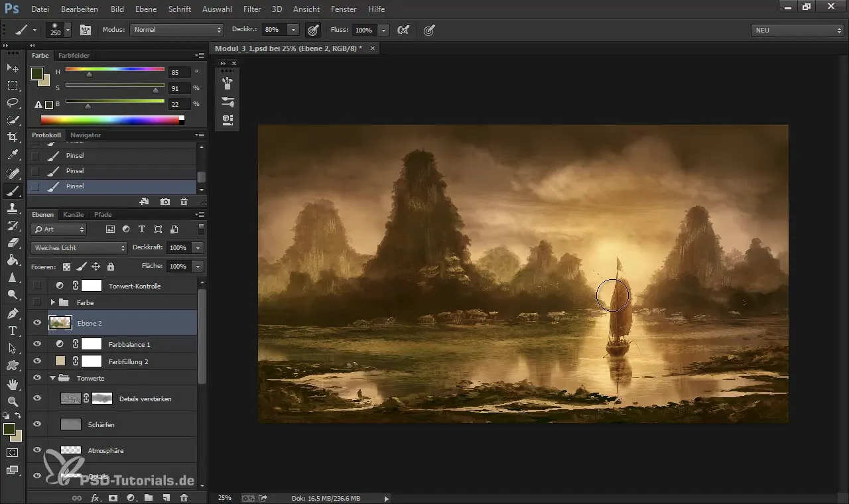Toggle pressure for opacity icon

[x=313, y=30]
